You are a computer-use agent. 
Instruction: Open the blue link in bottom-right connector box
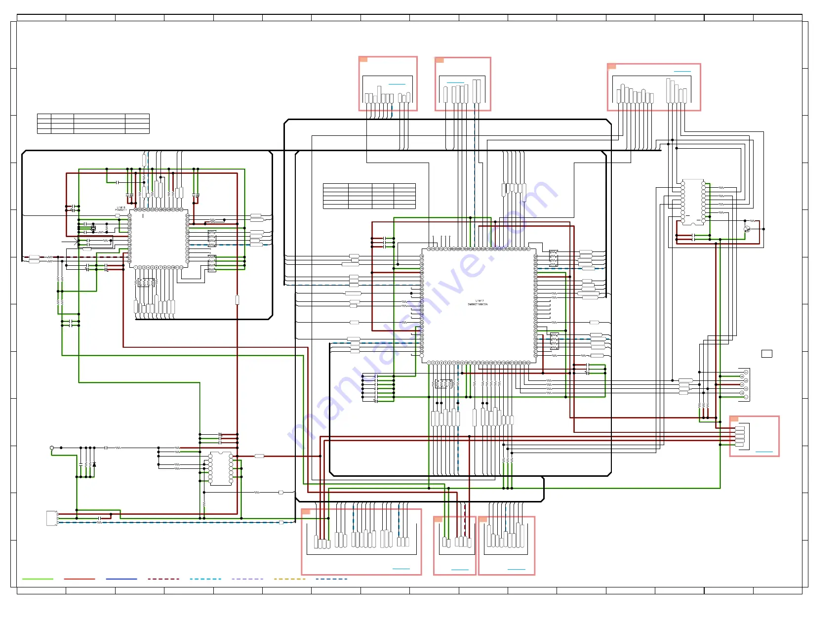pos(517,569)
